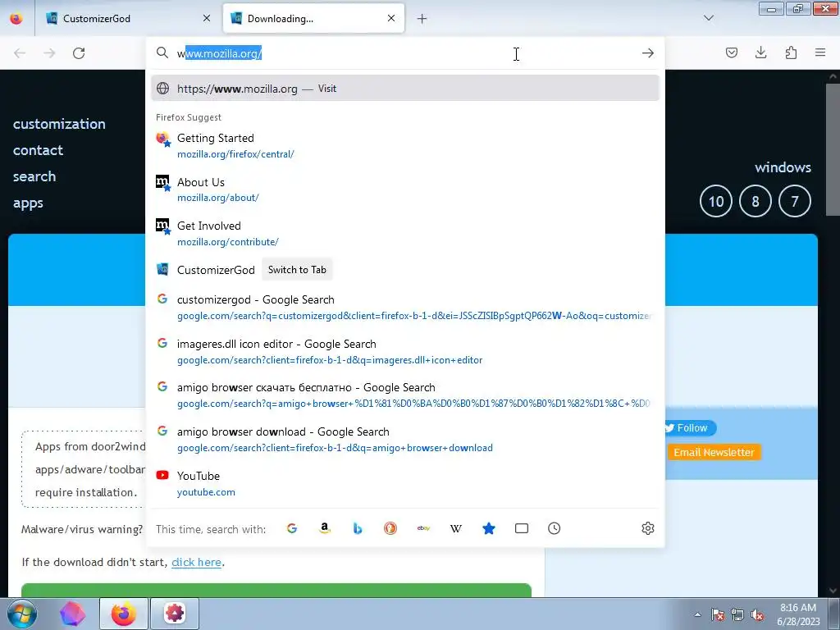840x630 pixels.
Task: Click the Firefox View icon
Action: (16, 18)
